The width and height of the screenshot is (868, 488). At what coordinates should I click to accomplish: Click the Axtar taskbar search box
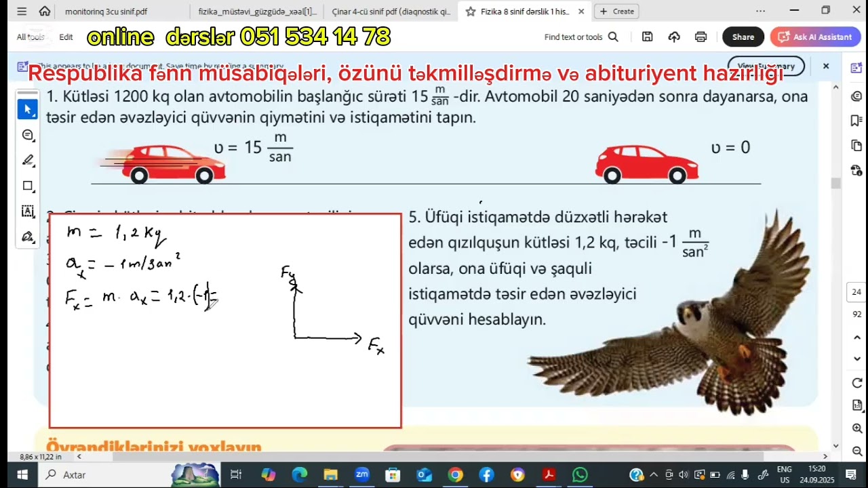(129, 474)
